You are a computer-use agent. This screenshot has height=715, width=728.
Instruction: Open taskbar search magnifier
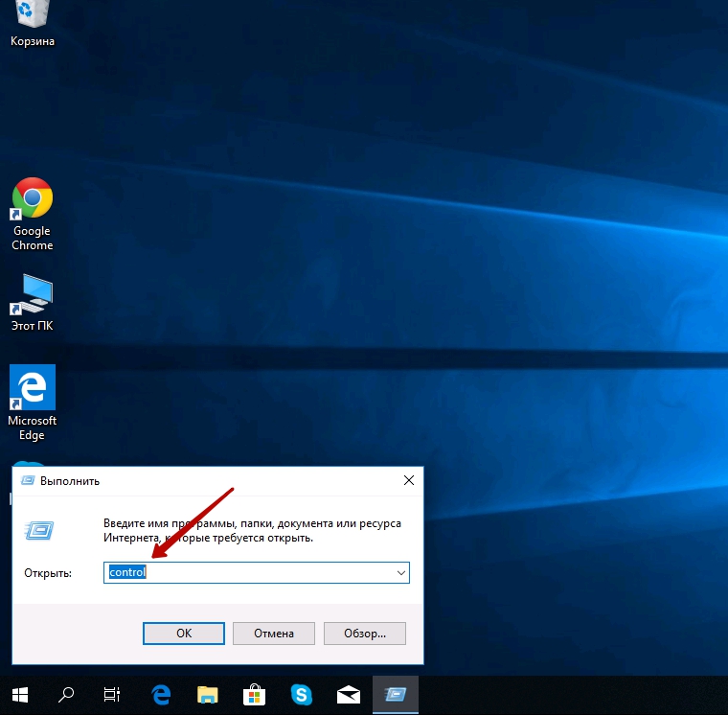coord(66,695)
